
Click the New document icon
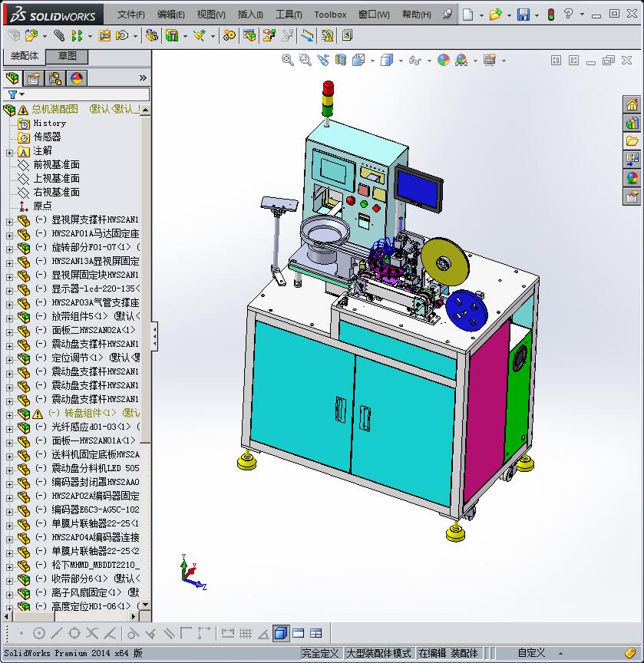[x=467, y=15]
